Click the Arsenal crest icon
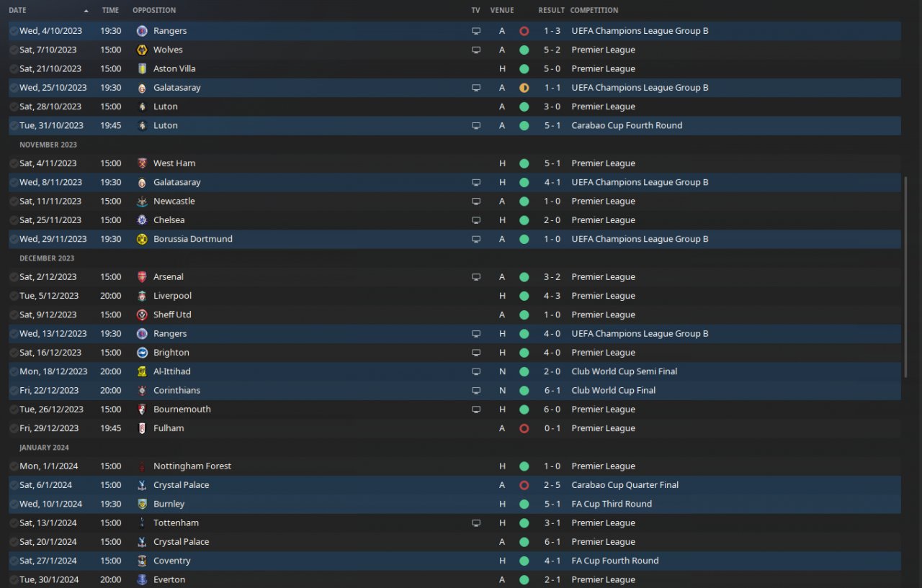 point(142,277)
